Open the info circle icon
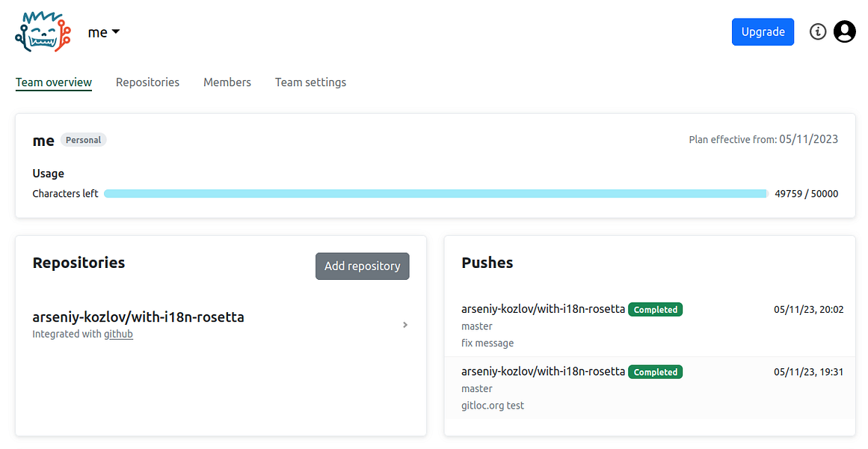This screenshot has height=449, width=868. pos(818,31)
